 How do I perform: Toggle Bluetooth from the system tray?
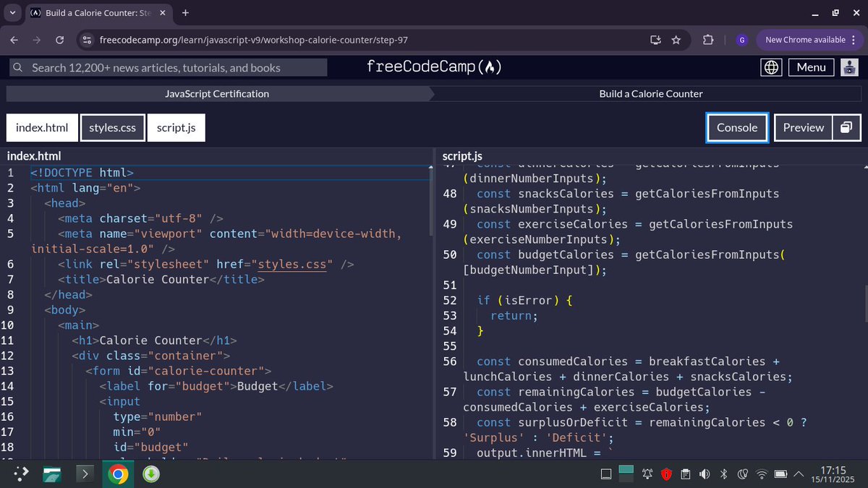tap(723, 474)
